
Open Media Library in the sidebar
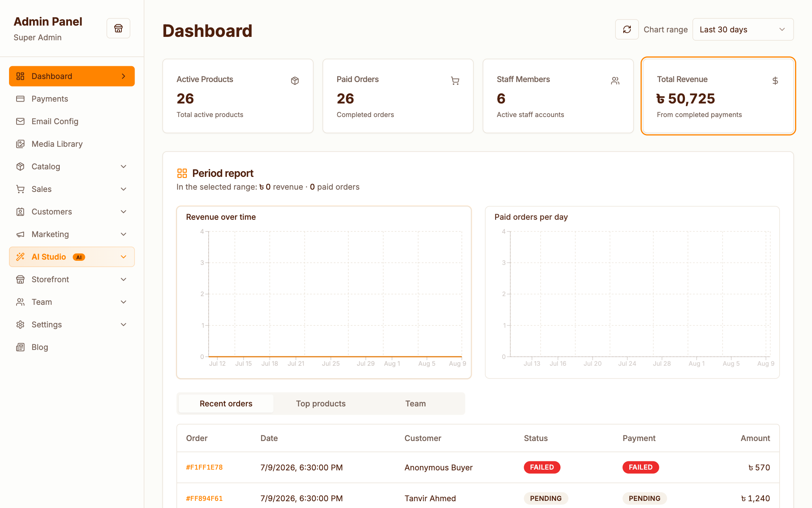72,144
